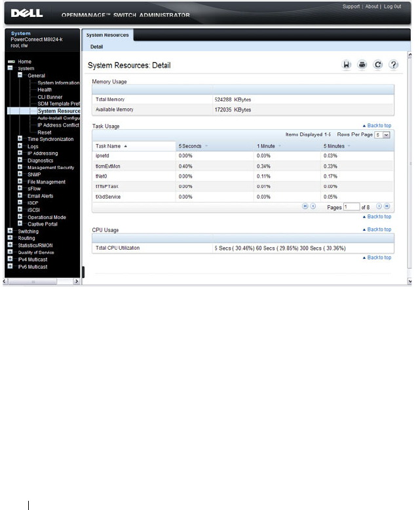Open Reset in tree
Screen dimensions: 420x510
click(x=44, y=132)
